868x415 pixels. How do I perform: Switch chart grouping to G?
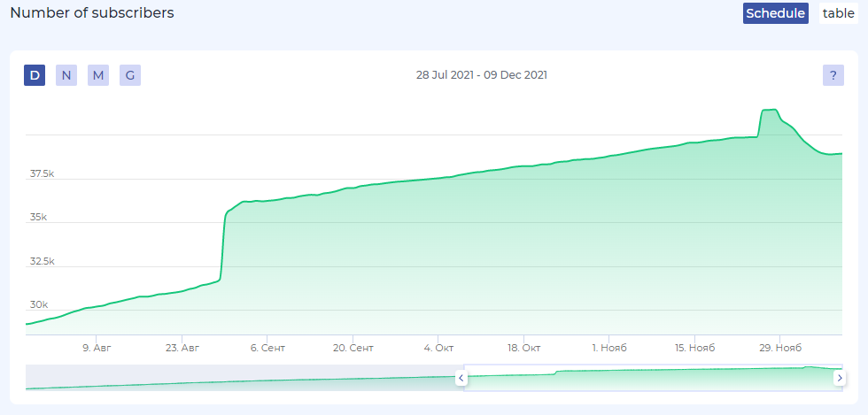click(130, 75)
